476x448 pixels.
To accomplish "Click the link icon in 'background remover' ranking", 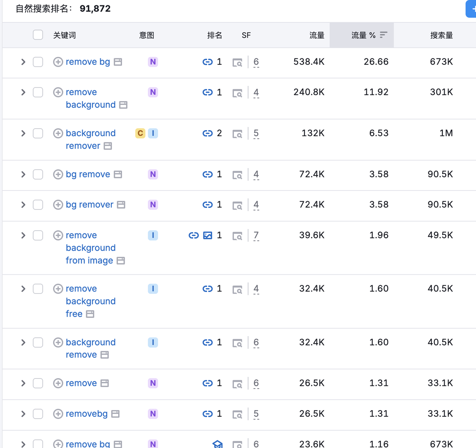I will coord(208,133).
